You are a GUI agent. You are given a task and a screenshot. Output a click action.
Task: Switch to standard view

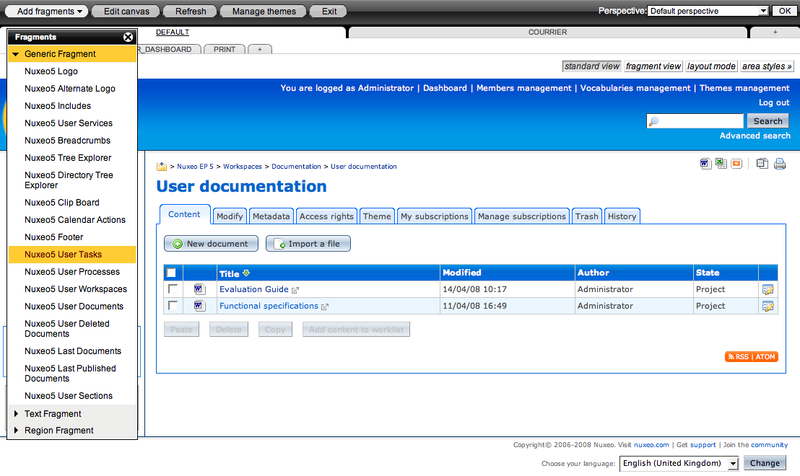[592, 66]
